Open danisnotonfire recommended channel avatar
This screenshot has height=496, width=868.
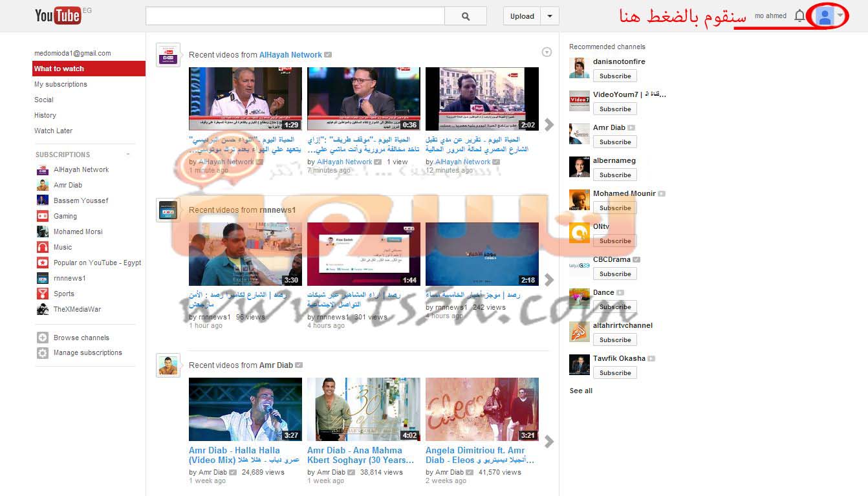(x=580, y=68)
